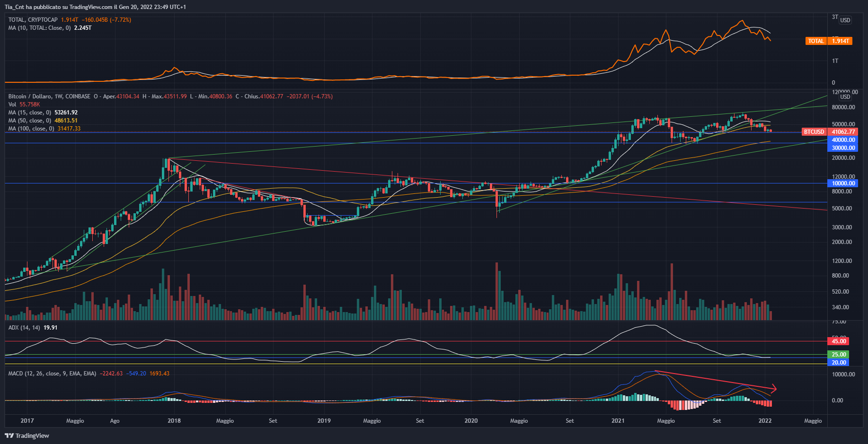Select the TOTAL, CRYPTOCAP legend title
The height and width of the screenshot is (444, 868).
tap(33, 20)
